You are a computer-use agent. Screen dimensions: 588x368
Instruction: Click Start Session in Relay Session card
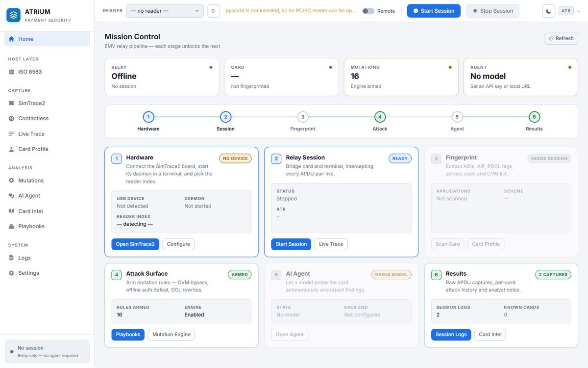[x=291, y=244]
